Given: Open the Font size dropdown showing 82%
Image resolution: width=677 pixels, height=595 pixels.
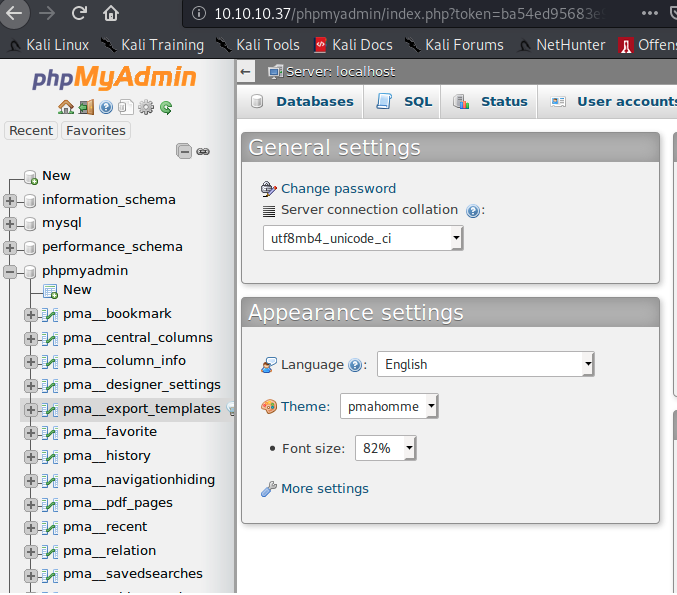Looking at the screenshot, I should (x=386, y=448).
